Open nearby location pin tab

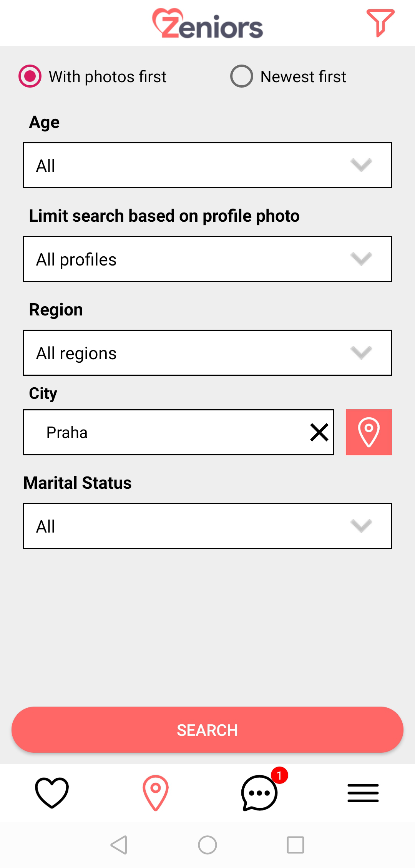pos(156,793)
